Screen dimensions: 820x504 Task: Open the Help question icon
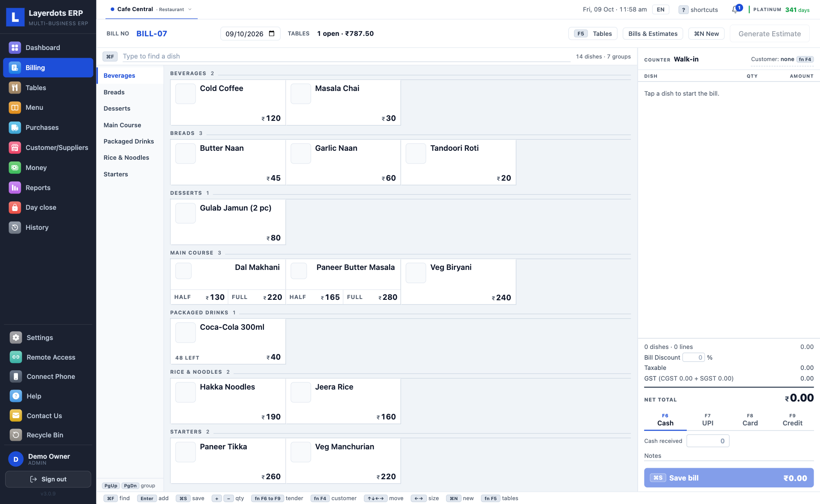point(16,396)
